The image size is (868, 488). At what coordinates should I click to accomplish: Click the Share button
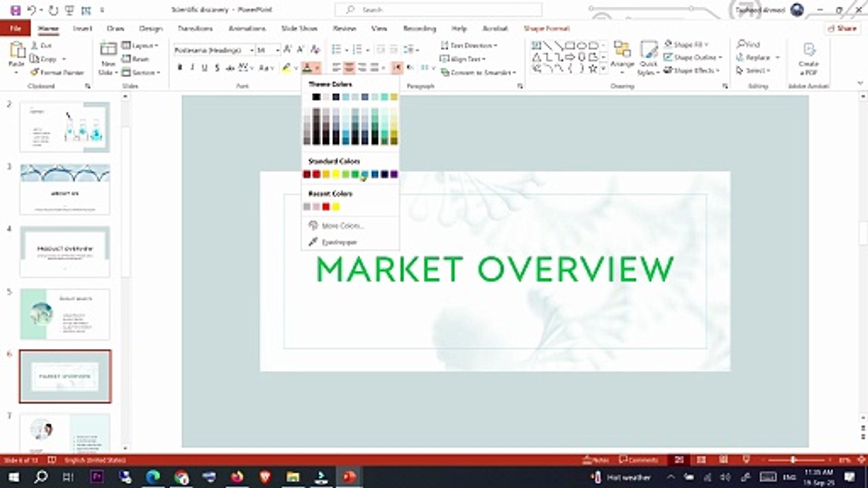pyautogui.click(x=842, y=28)
